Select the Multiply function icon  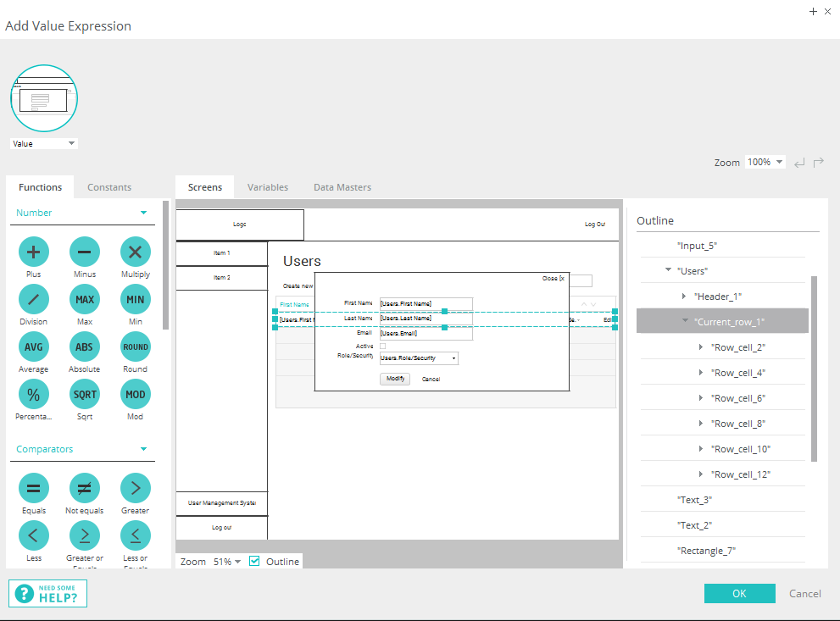pyautogui.click(x=135, y=252)
